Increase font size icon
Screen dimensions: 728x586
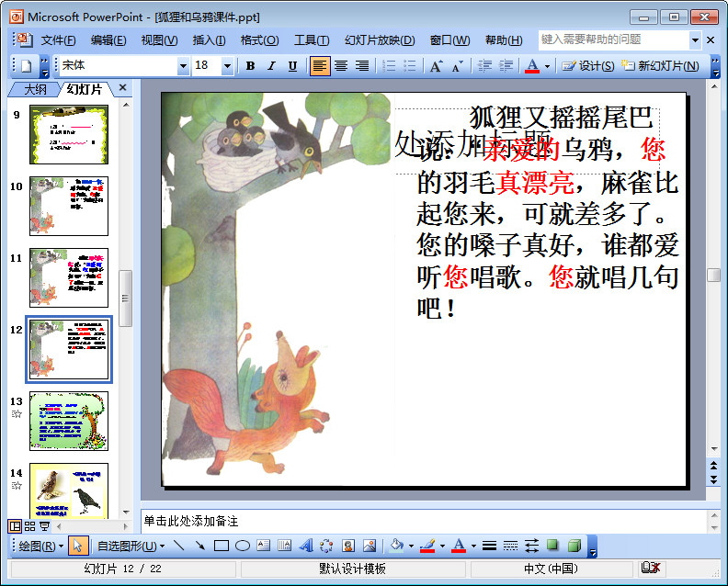tap(436, 66)
